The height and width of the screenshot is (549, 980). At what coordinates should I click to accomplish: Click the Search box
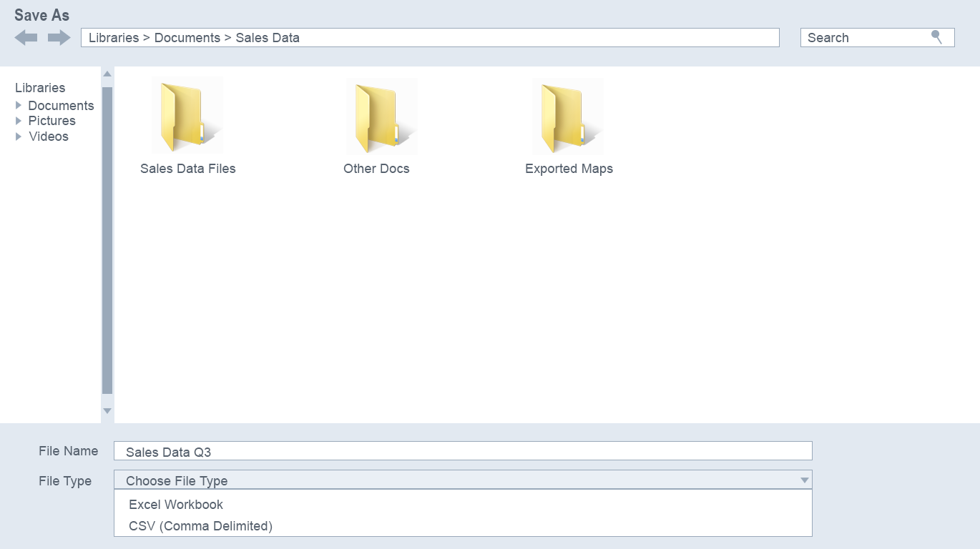pyautogui.click(x=877, y=38)
